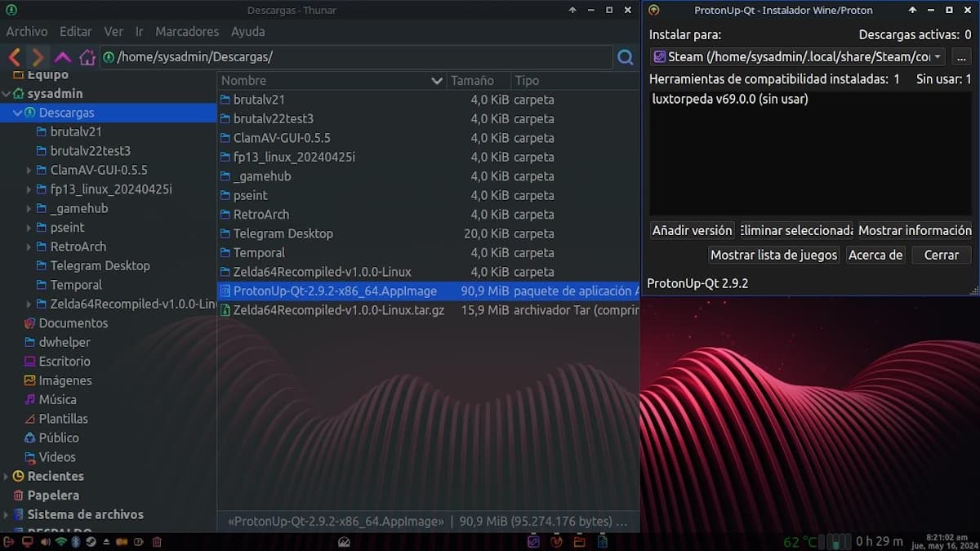
Task: Click the Wi-Fi network tray icon
Action: point(60,541)
